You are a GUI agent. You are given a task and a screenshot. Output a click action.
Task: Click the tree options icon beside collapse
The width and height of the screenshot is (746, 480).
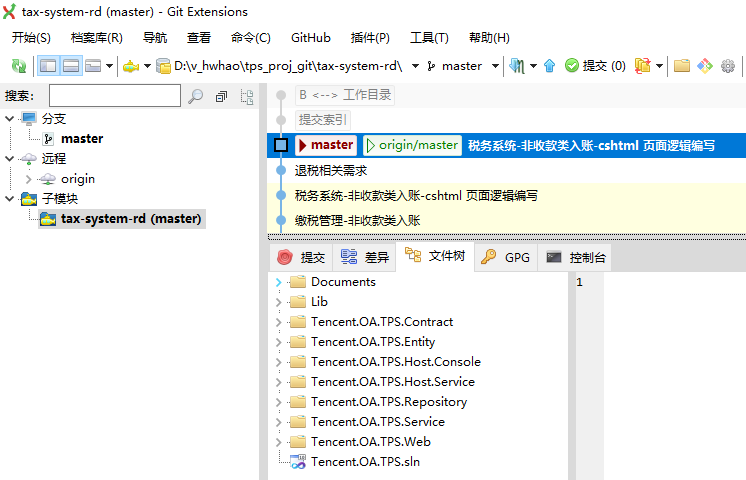pos(247,97)
